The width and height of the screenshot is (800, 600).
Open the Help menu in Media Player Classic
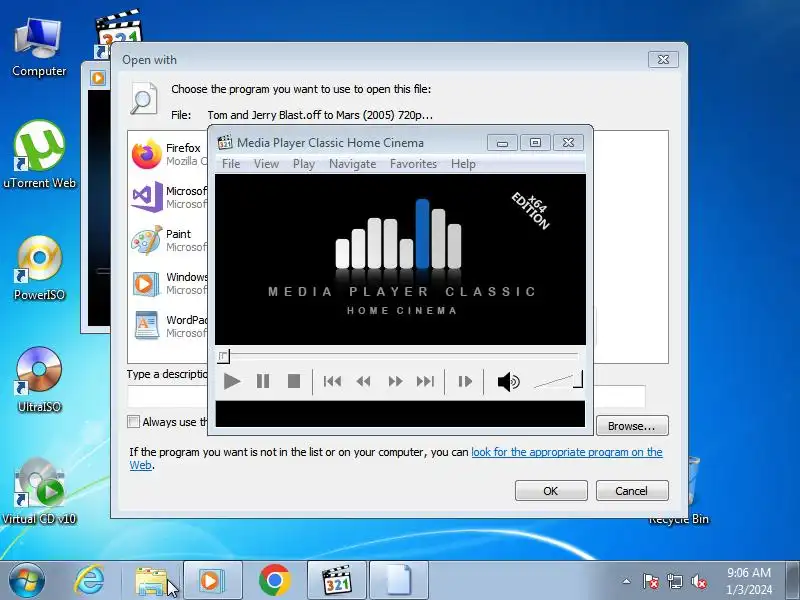coord(463,164)
